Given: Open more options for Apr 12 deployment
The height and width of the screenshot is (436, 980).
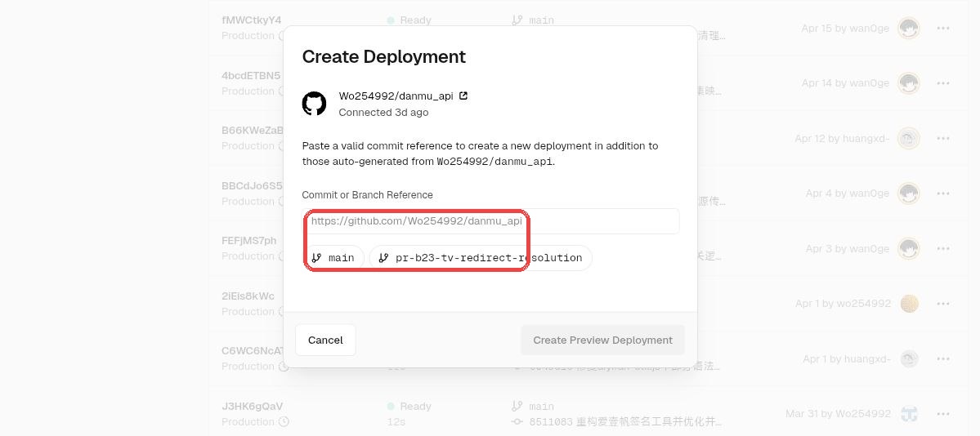Looking at the screenshot, I should pos(943,138).
